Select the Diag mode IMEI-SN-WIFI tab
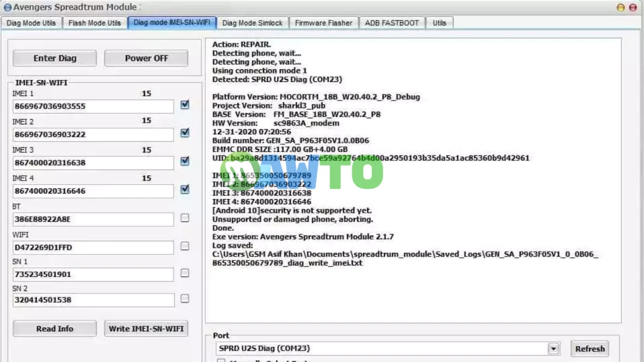Screen dimensions: 644x362 point(172,23)
